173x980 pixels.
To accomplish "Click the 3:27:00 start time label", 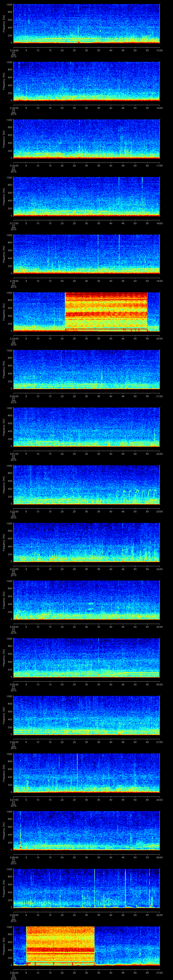I will pos(14,800).
